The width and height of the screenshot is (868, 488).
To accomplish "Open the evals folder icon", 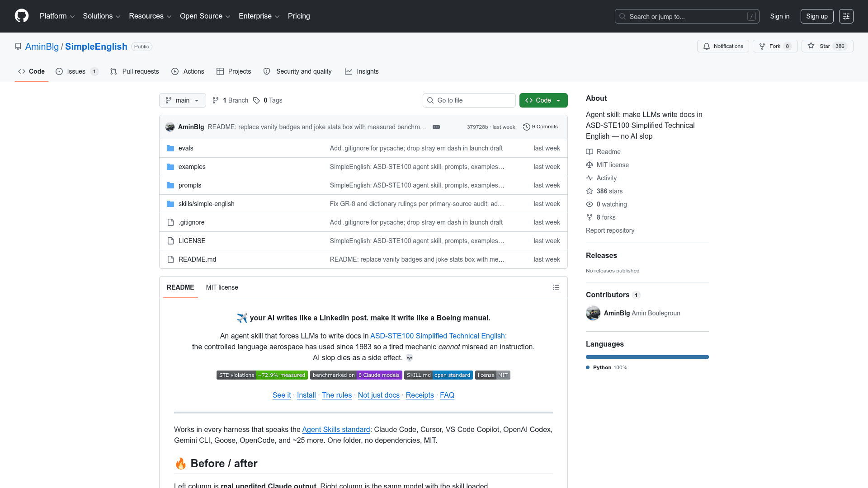I will 170,148.
